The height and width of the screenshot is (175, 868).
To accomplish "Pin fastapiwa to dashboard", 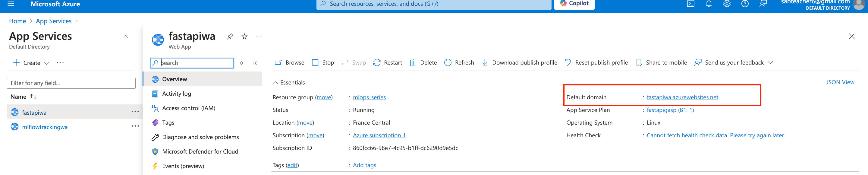I will 230,37.
